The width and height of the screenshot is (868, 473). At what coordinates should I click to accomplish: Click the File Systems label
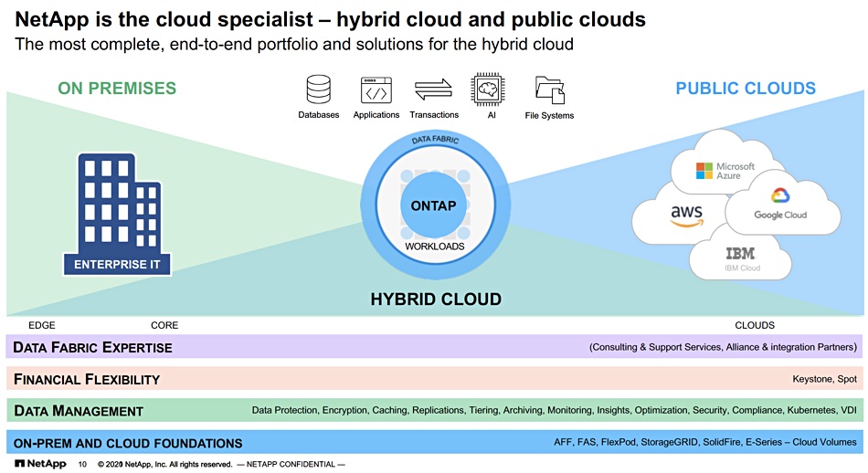(x=549, y=115)
